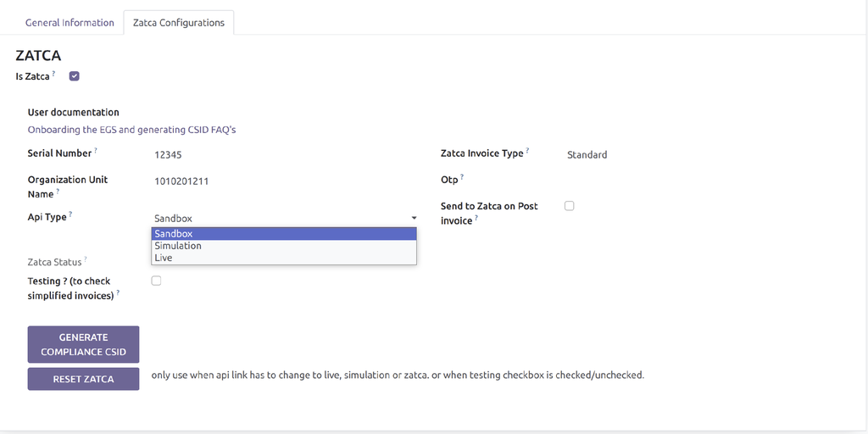Click the Organization Unit Name value 1010201211

tap(181, 181)
